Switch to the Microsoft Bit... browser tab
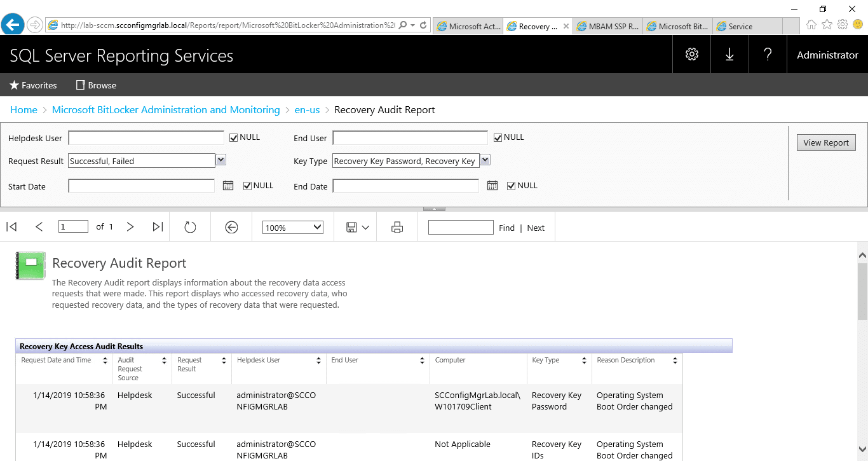Viewport: 868px width, 461px height. [677, 26]
